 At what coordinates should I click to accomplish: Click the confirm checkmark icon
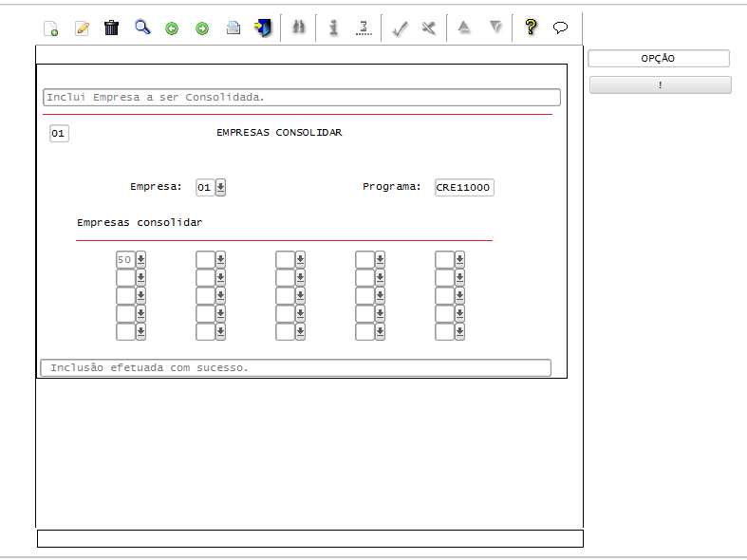tap(400, 28)
